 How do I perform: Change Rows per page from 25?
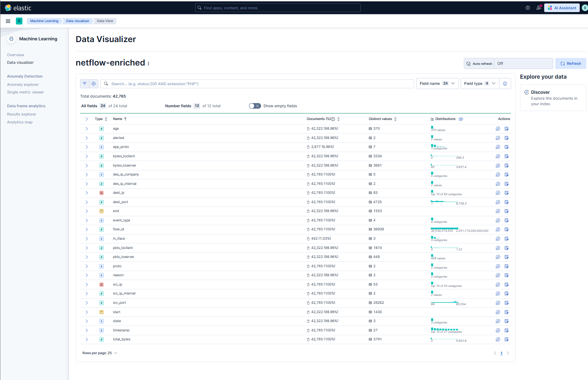pyautogui.click(x=100, y=353)
